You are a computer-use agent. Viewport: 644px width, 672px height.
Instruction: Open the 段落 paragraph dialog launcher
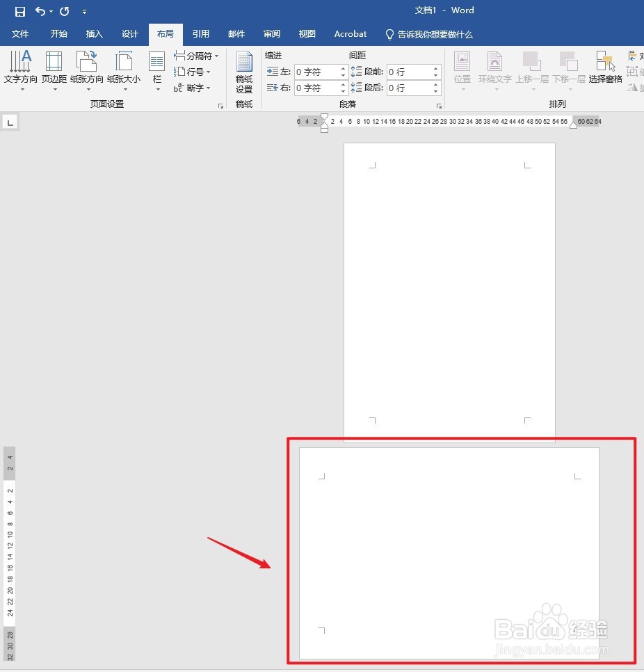pyautogui.click(x=440, y=106)
